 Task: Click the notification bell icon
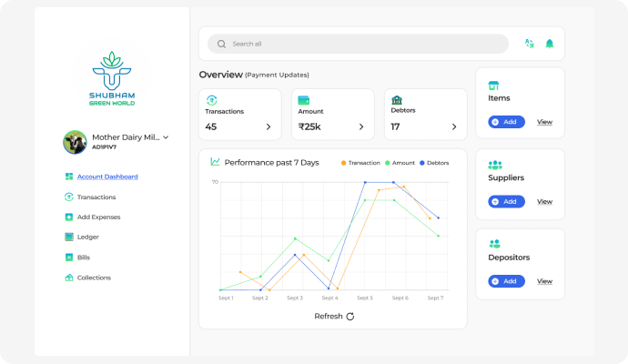click(549, 44)
